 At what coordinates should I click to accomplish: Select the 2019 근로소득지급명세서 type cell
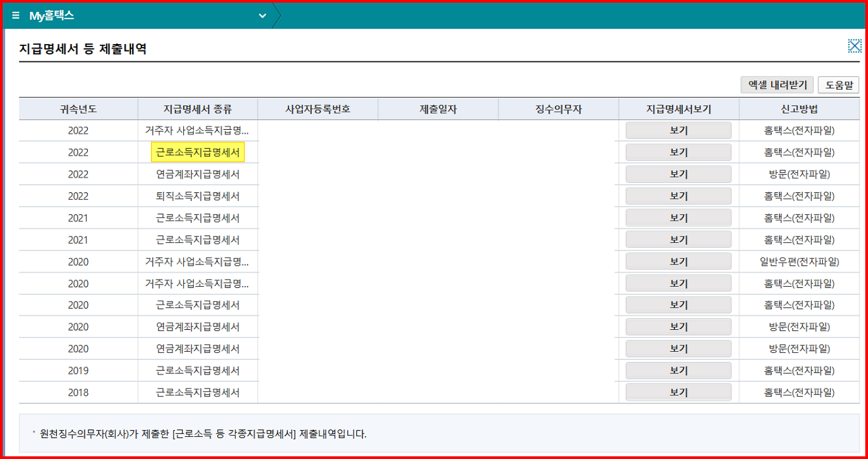[198, 371]
